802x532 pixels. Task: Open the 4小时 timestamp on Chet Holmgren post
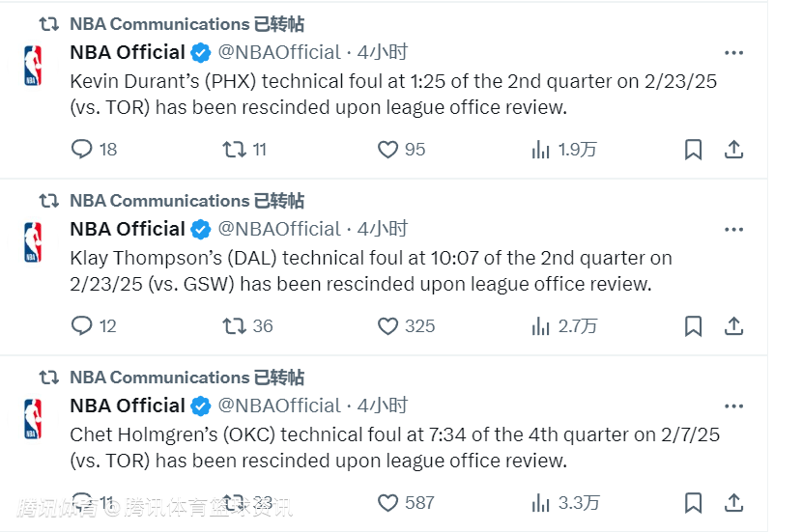pos(383,406)
